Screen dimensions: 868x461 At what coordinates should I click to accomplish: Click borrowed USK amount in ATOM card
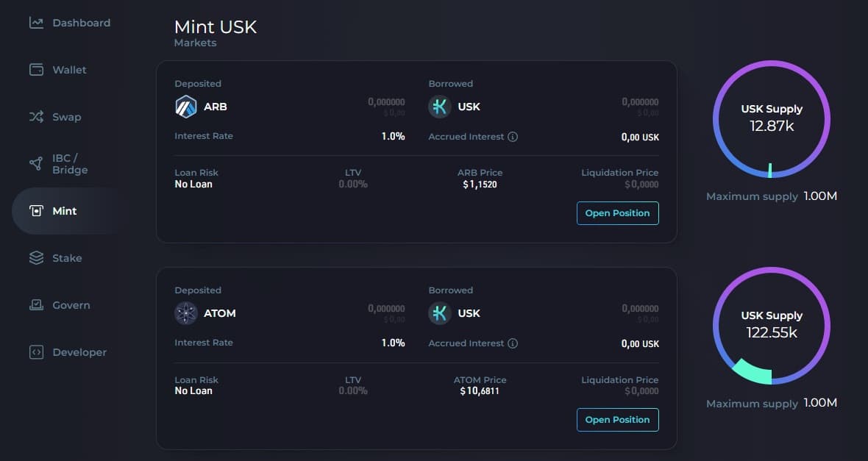(640, 308)
